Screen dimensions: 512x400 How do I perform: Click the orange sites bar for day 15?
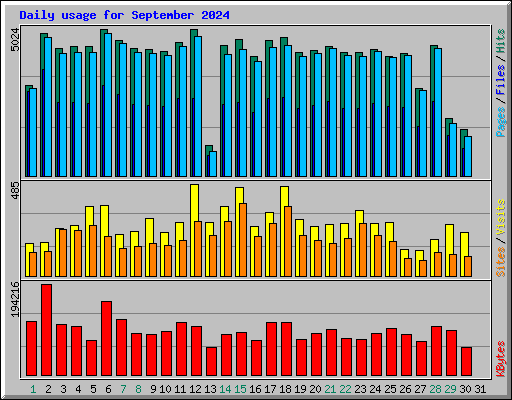(x=243, y=240)
